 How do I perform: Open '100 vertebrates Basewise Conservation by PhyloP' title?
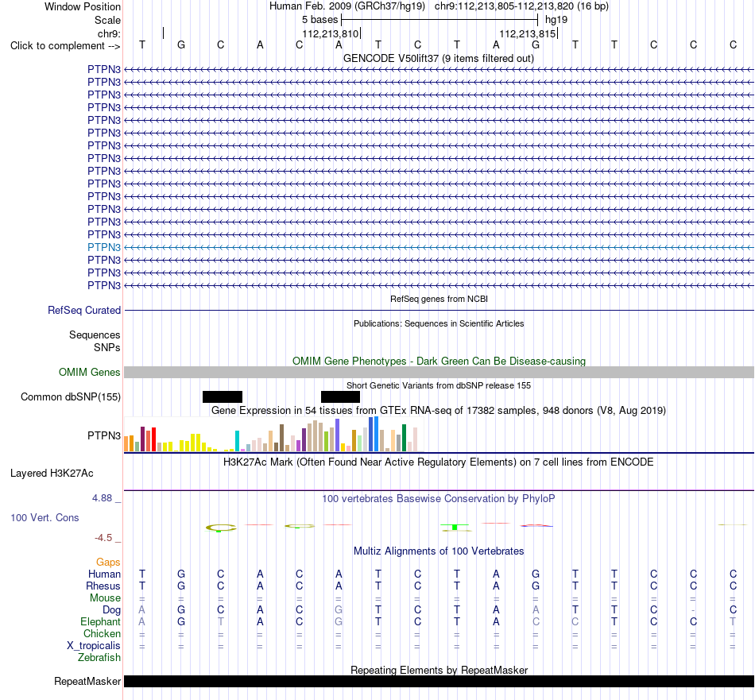439,499
